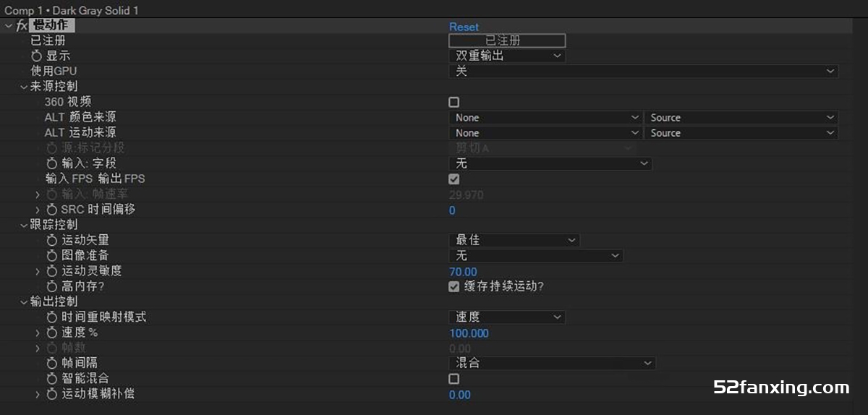Click the 运动模糊补偿 value 0.00
This screenshot has height=415, width=868.
460,395
